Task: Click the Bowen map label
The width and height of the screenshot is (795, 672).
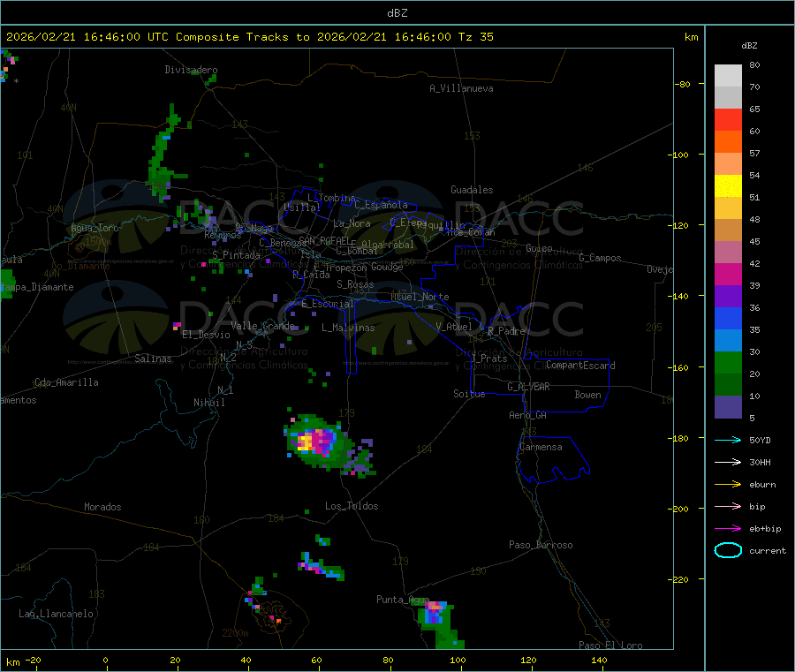Action: coord(587,395)
